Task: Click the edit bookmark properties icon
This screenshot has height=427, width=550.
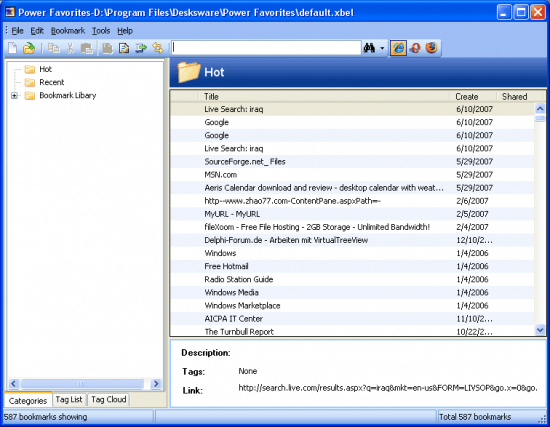Action: [124, 48]
